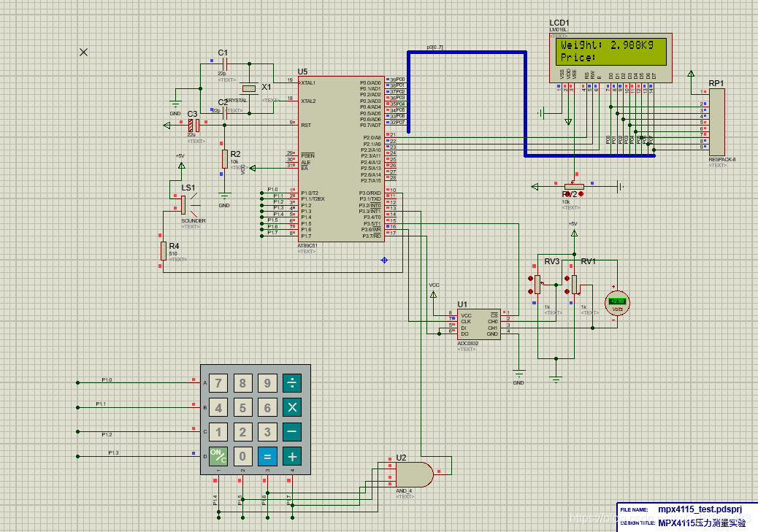Select the DC voltmeter showing +2.99
The height and width of the screenshot is (532, 758).
[x=617, y=303]
